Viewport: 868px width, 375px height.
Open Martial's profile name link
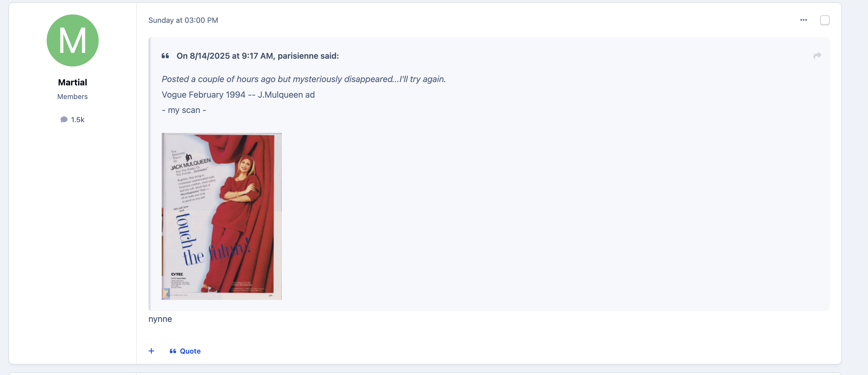[x=73, y=82]
